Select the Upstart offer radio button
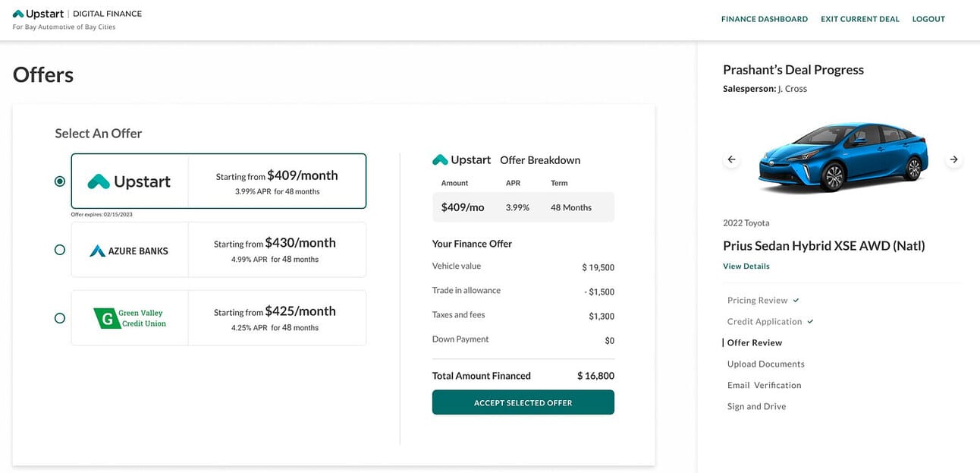The height and width of the screenshot is (473, 980). (x=60, y=181)
